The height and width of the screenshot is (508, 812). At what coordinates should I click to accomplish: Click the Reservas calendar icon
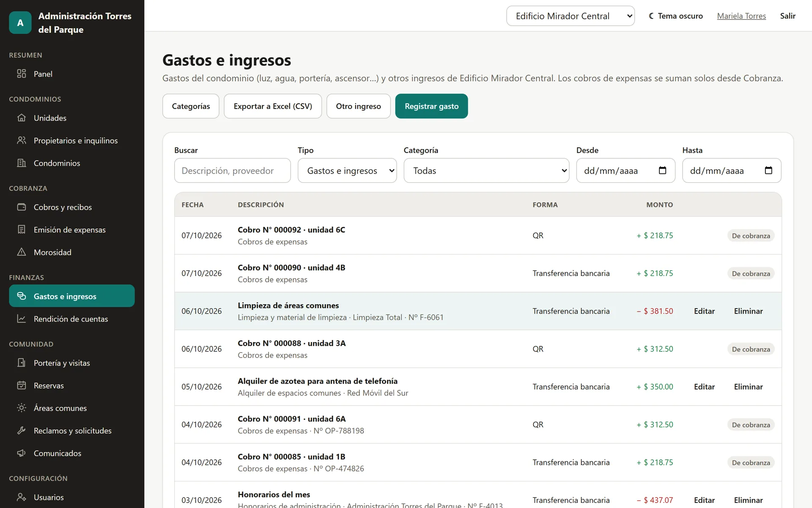pos(22,385)
